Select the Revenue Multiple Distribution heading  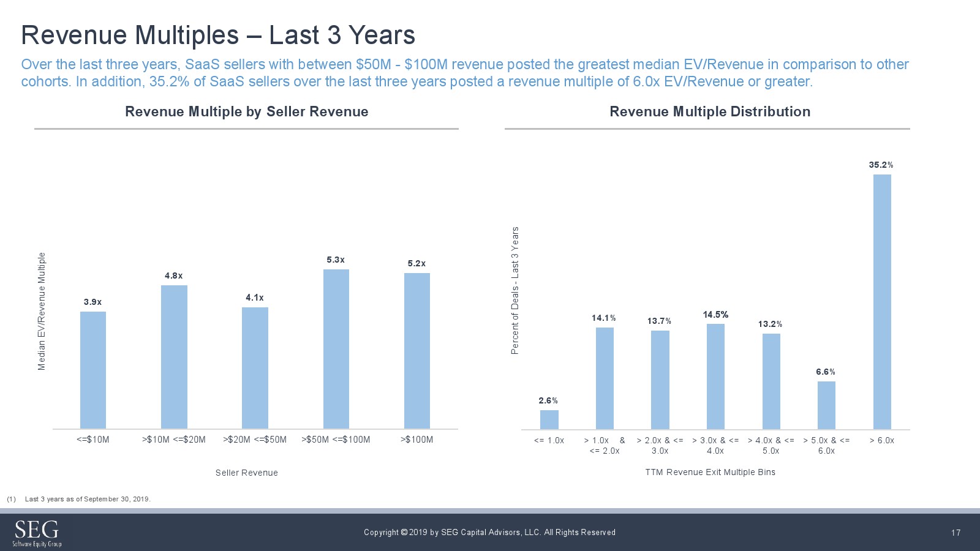click(709, 111)
